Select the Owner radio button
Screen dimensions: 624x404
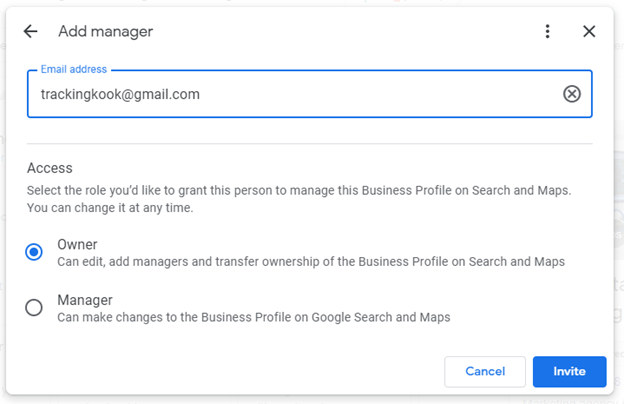coord(34,252)
